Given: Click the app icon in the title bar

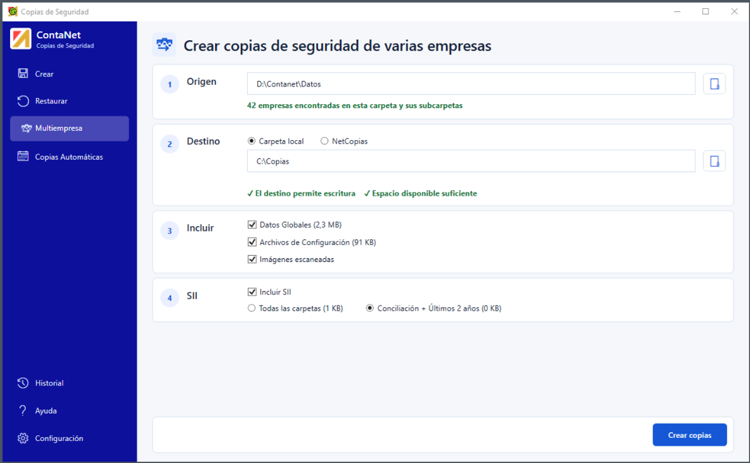Looking at the screenshot, I should point(12,11).
